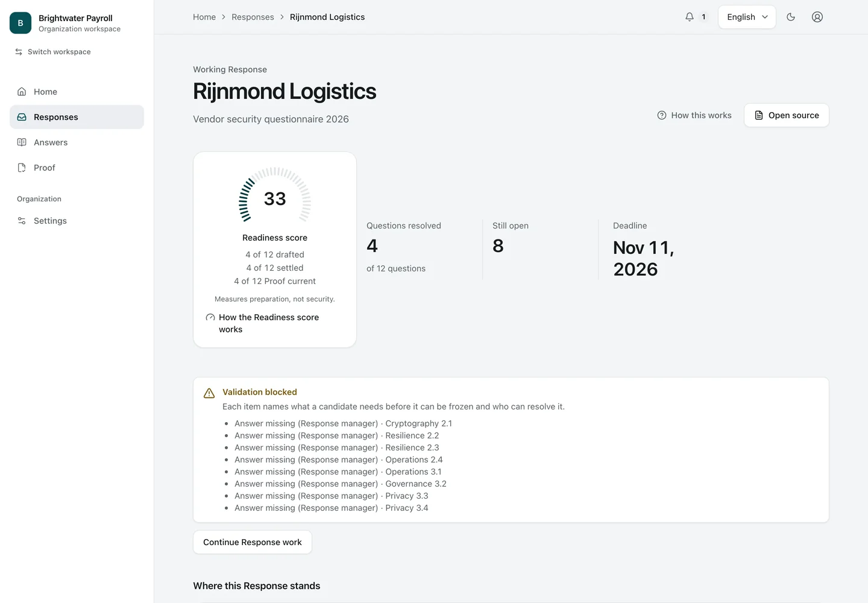This screenshot has height=603, width=868.
Task: Click the Operations 2.4 blocked item
Action: [x=339, y=459]
